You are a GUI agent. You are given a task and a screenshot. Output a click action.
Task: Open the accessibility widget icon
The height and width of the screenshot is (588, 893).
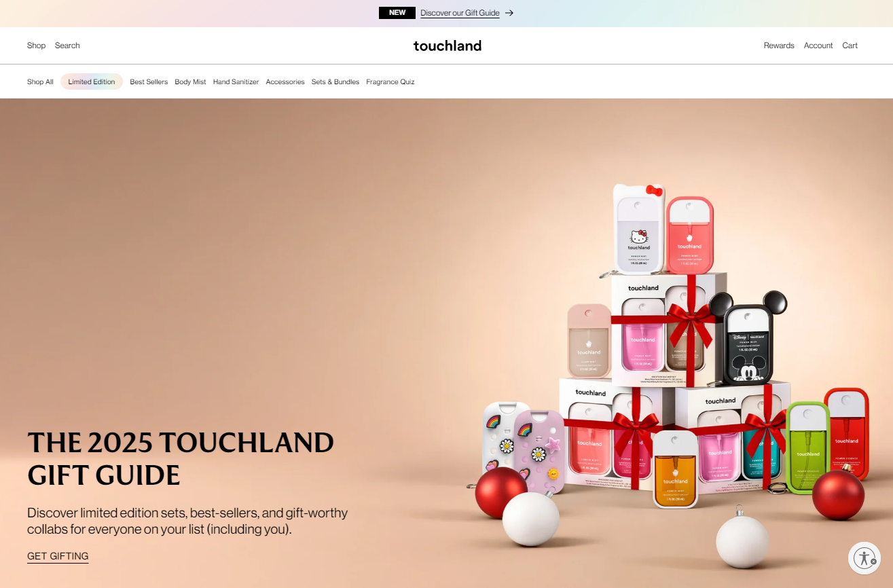pyautogui.click(x=864, y=558)
